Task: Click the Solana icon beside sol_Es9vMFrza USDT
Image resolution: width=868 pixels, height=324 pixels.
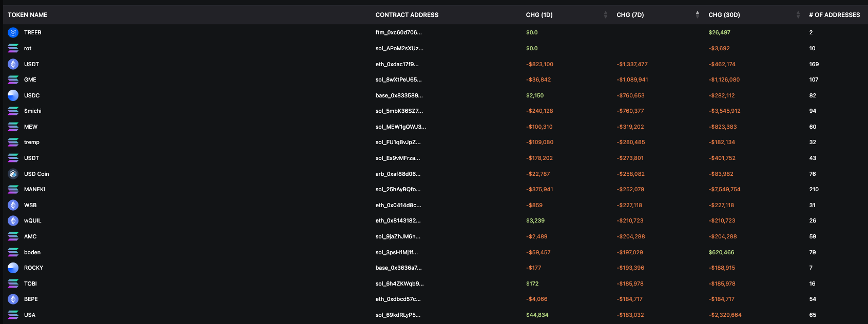Action: pos(13,158)
